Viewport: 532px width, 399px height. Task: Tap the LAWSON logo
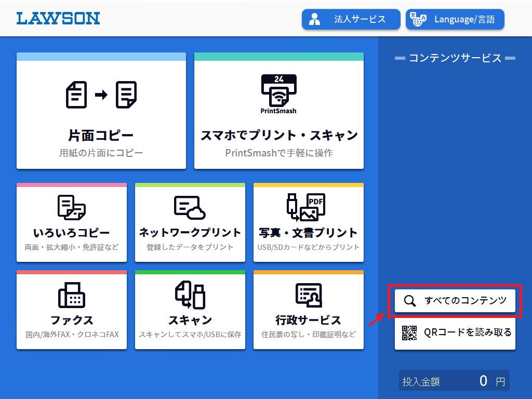(58, 18)
